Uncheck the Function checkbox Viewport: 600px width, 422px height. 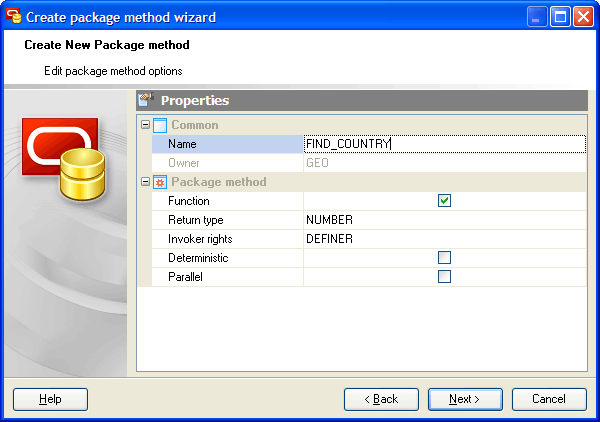[x=444, y=200]
